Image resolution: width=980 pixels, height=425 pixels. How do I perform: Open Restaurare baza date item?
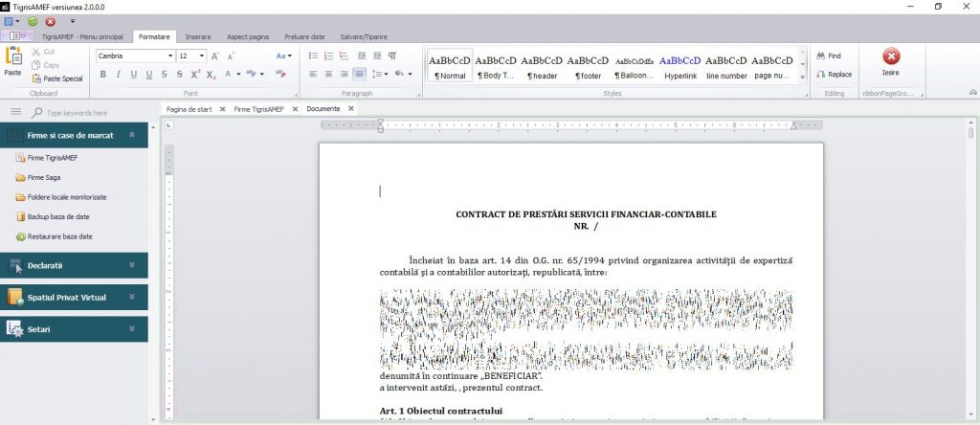pyautogui.click(x=54, y=236)
